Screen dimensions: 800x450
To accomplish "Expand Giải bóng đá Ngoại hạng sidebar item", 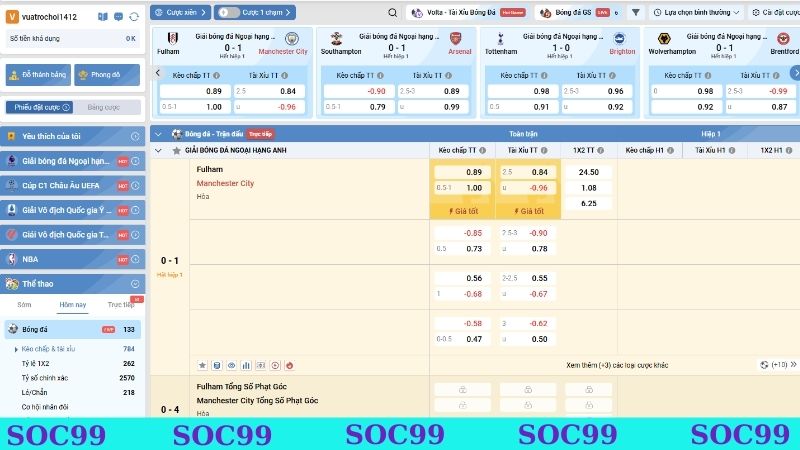I will [135, 161].
